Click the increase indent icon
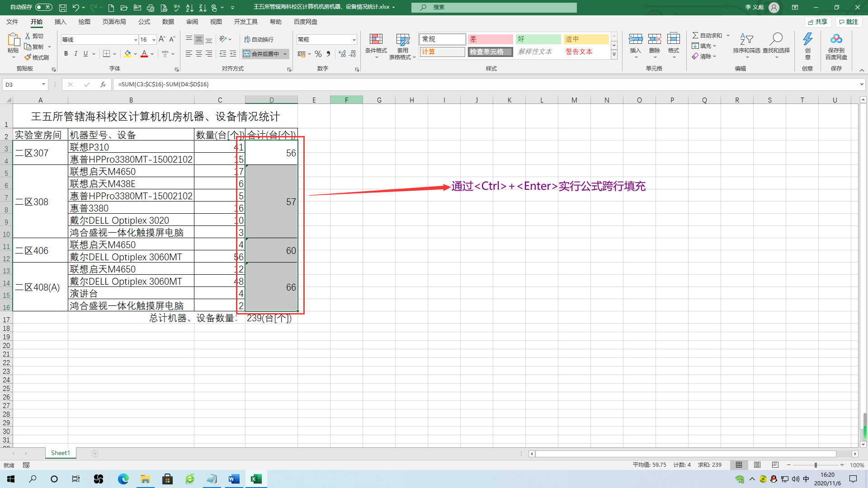 point(233,54)
